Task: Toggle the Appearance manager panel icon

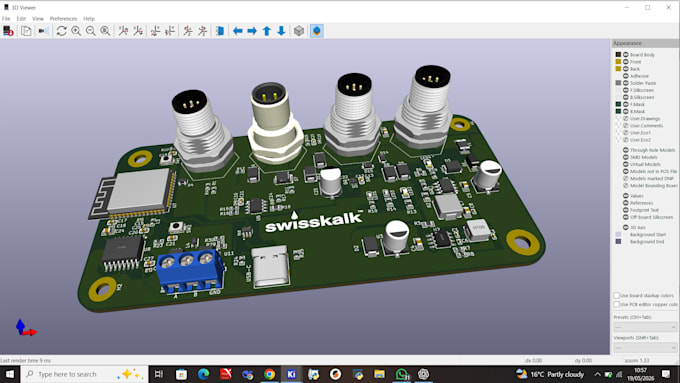Action: pos(317,31)
